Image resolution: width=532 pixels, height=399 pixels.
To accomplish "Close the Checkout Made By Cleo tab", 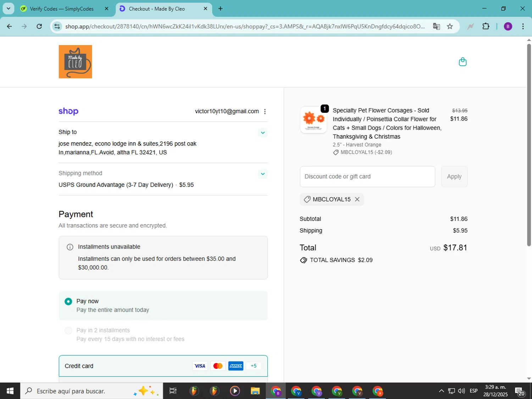I will click(205, 9).
